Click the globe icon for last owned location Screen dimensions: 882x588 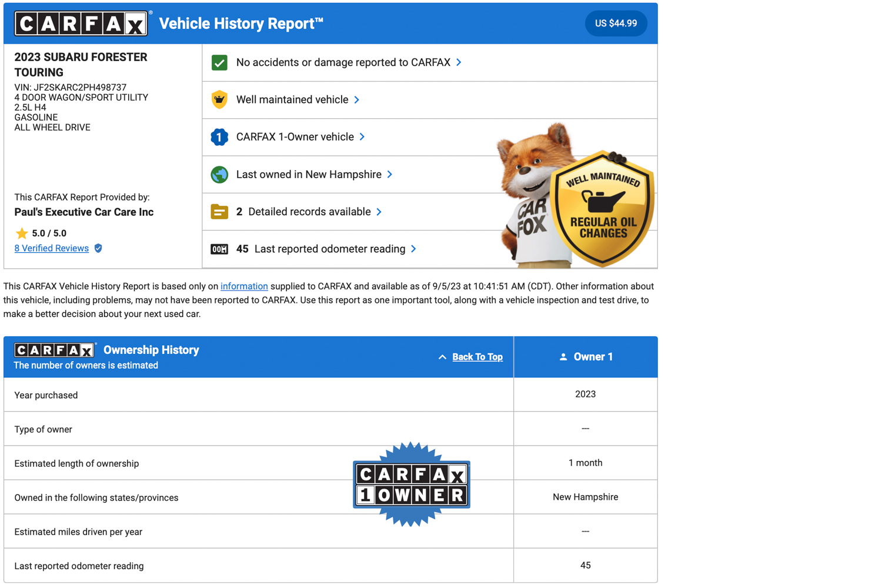pyautogui.click(x=219, y=175)
